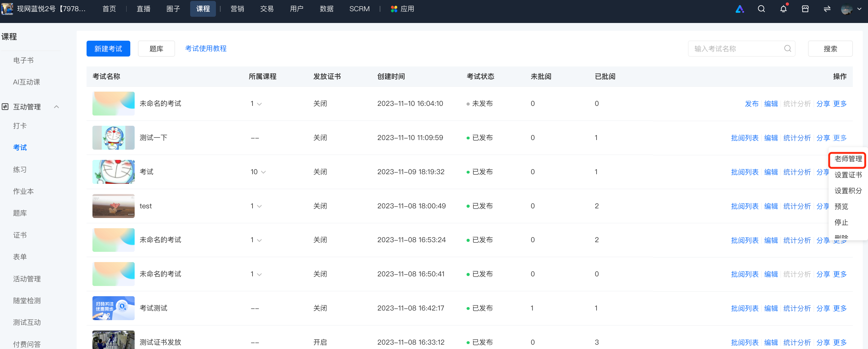Open the blue A logo app icon
The image size is (868, 349).
tap(740, 9)
